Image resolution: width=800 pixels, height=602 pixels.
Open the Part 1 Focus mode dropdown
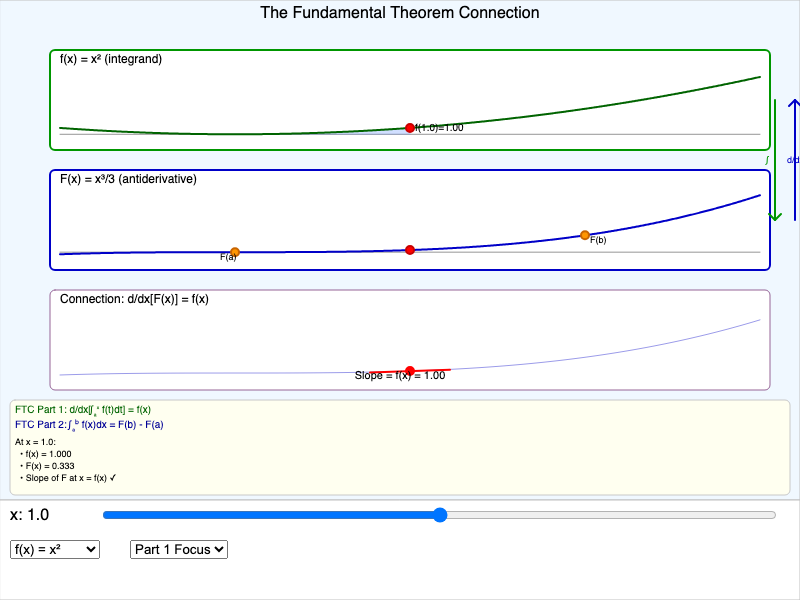178,549
